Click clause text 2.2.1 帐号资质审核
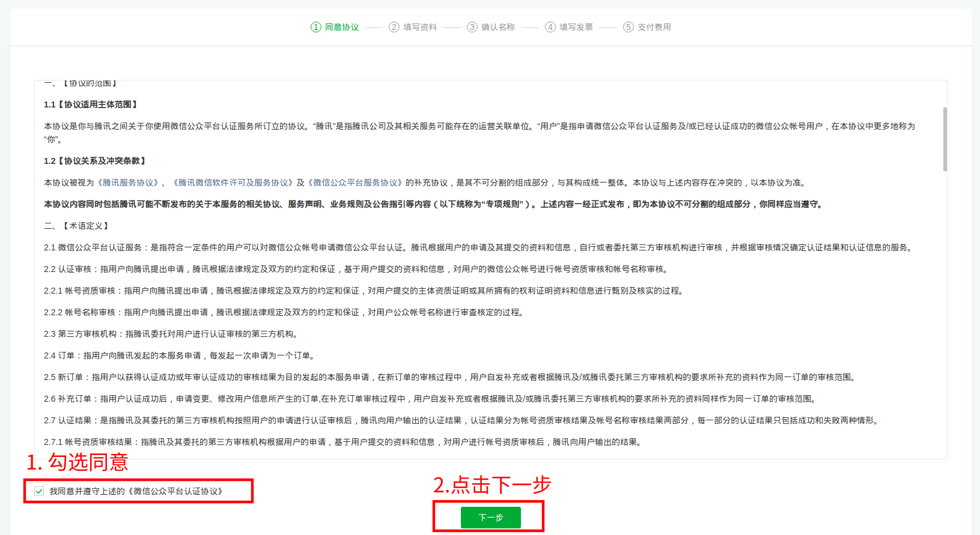This screenshot has width=980, height=535. click(365, 291)
